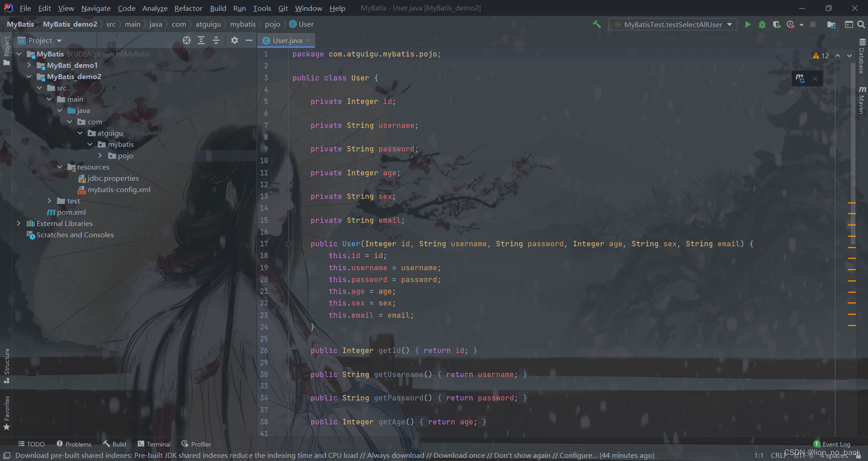Image resolution: width=868 pixels, height=461 pixels.
Task: Expand the test folder
Action: point(49,201)
